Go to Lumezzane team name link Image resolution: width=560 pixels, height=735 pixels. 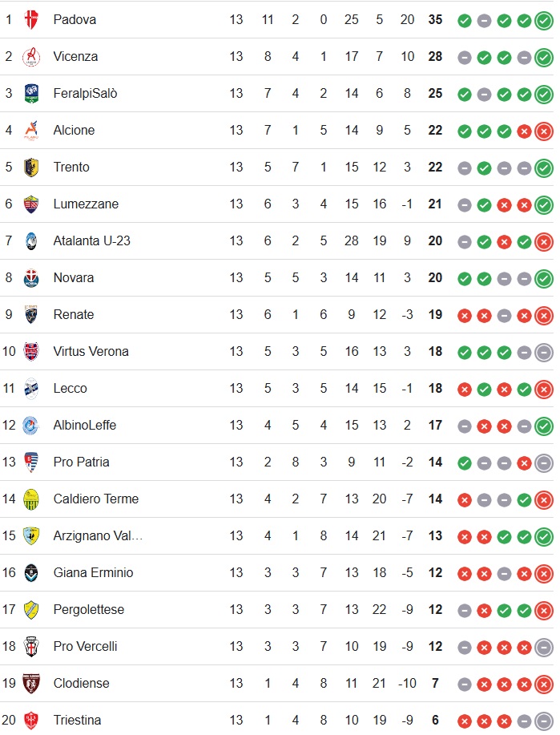coord(86,204)
